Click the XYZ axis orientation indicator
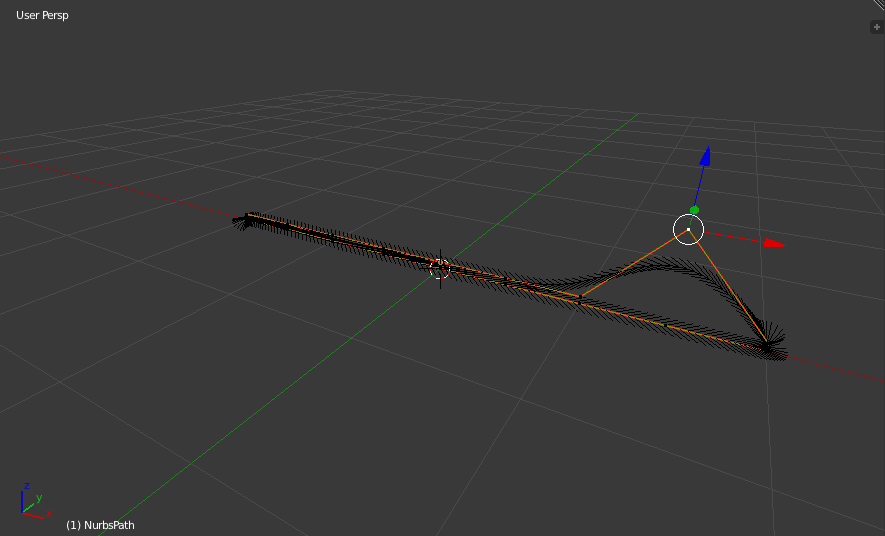 pyautogui.click(x=35, y=500)
